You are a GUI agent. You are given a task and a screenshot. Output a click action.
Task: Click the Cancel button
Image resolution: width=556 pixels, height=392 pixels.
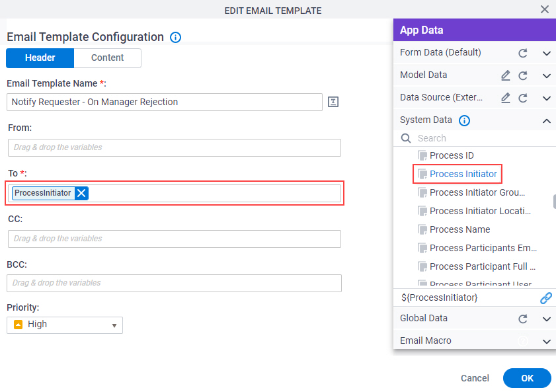(475, 378)
